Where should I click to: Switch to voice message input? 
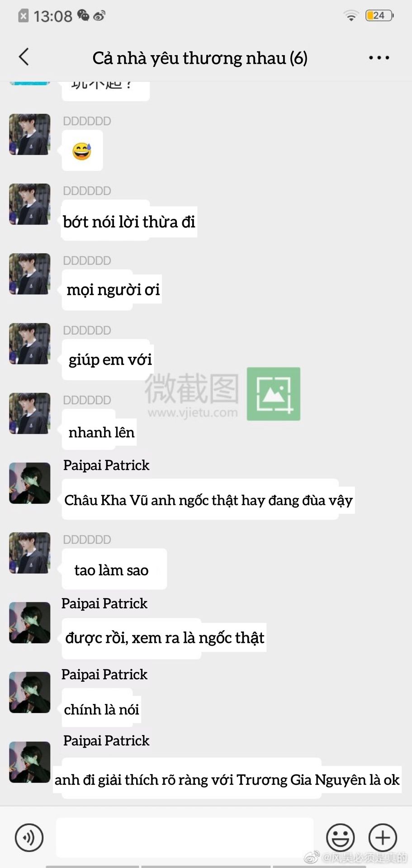pyautogui.click(x=29, y=837)
